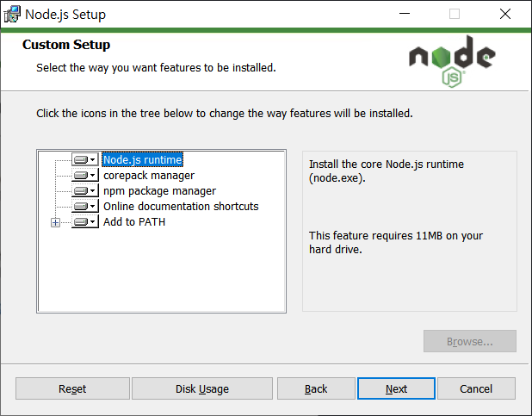532x416 pixels.
Task: Go Back to the previous setup step
Action: pyautogui.click(x=316, y=388)
